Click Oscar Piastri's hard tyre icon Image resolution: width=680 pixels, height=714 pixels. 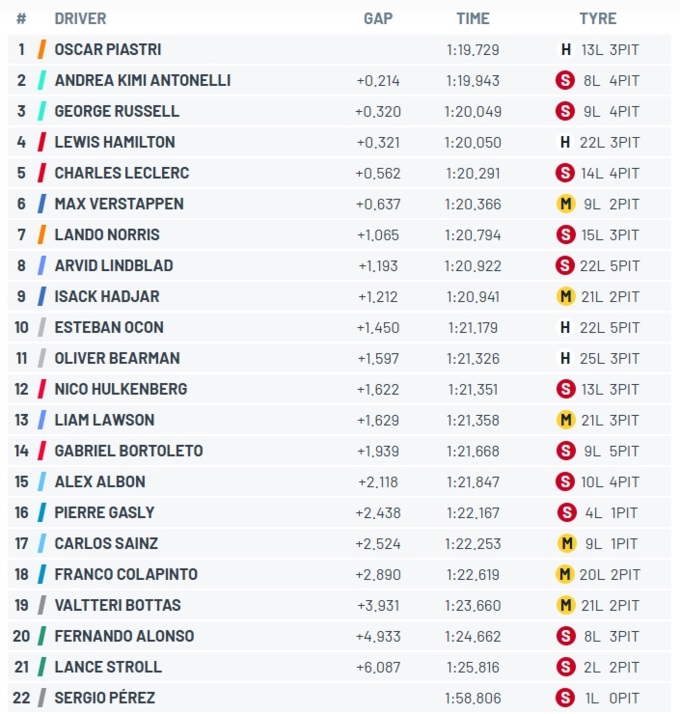click(x=565, y=49)
